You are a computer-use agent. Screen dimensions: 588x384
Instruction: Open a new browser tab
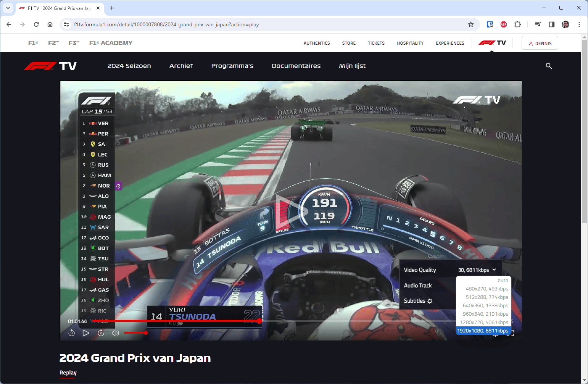point(112,8)
